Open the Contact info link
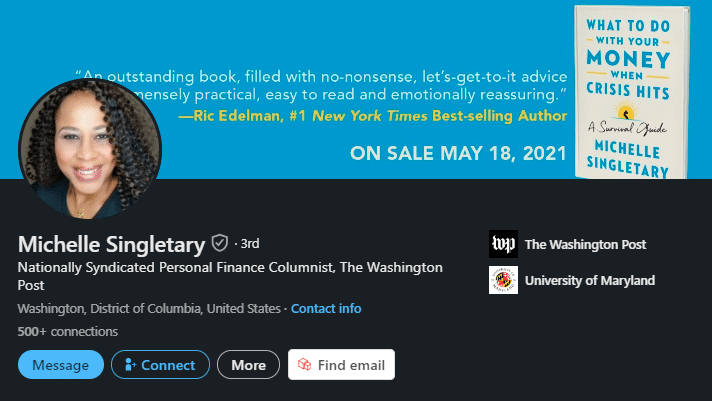The image size is (712, 401). 326,308
